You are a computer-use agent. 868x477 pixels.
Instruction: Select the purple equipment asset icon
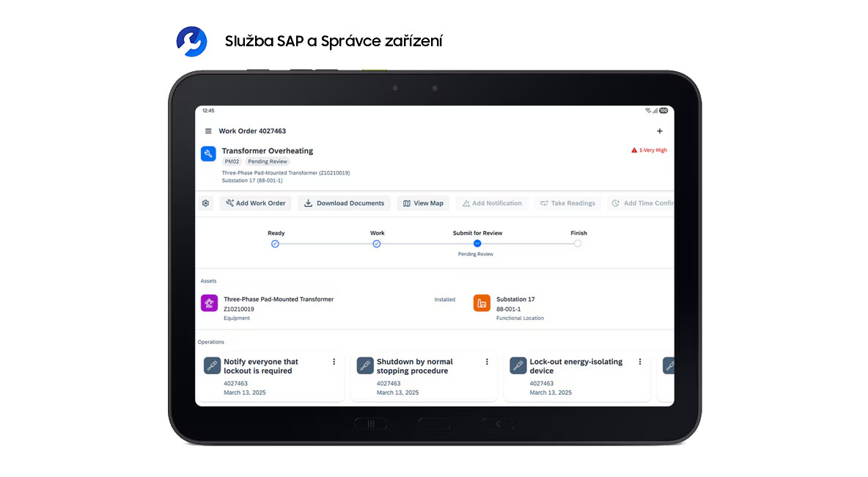pyautogui.click(x=209, y=303)
